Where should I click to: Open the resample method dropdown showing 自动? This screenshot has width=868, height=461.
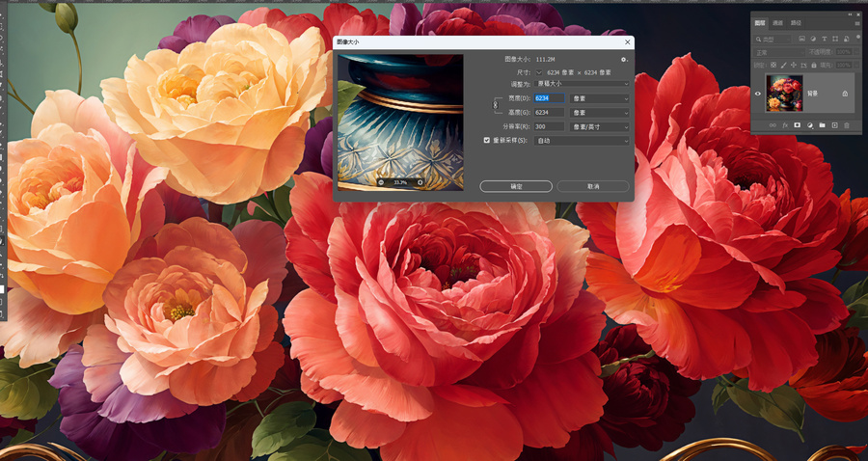click(582, 141)
